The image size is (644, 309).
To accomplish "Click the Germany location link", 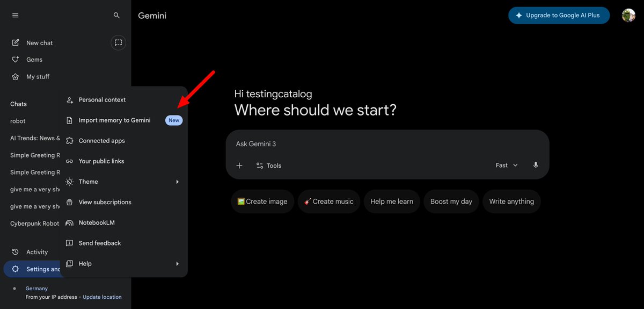I will click(36, 289).
